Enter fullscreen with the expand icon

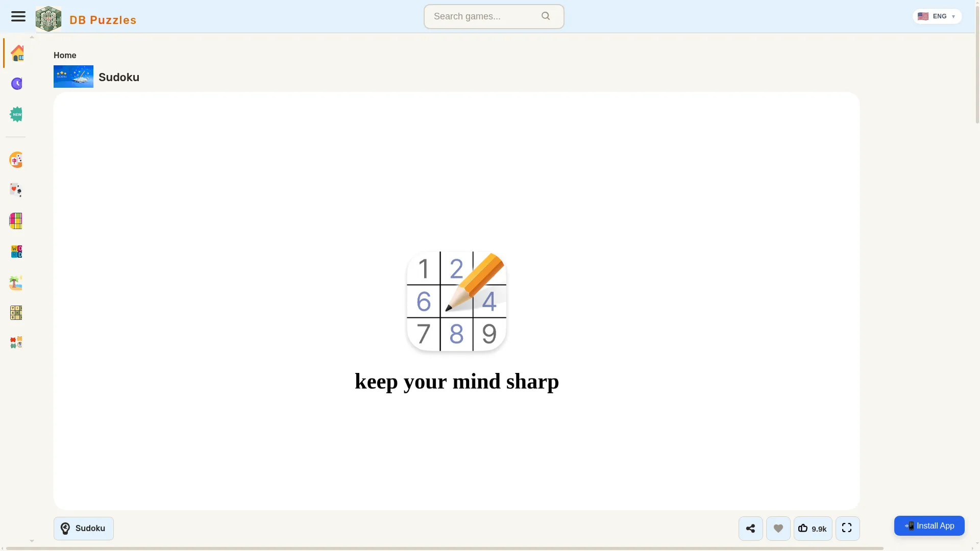[847, 529]
